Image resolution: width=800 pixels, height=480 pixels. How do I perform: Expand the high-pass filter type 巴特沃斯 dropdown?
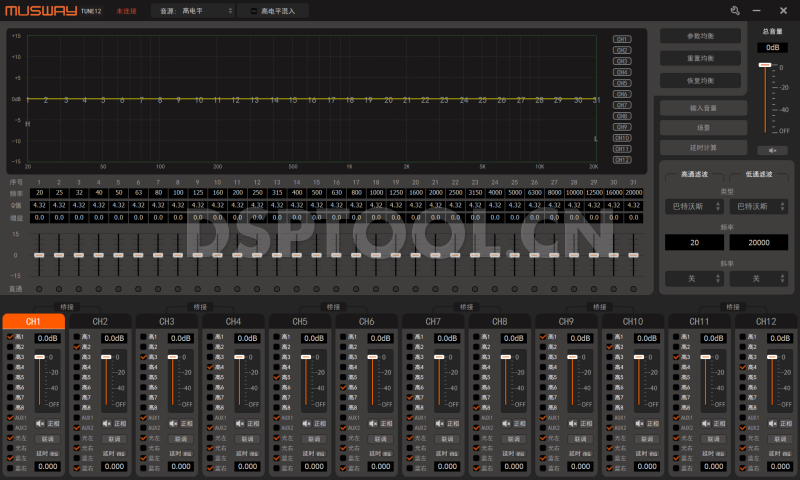[x=694, y=206]
